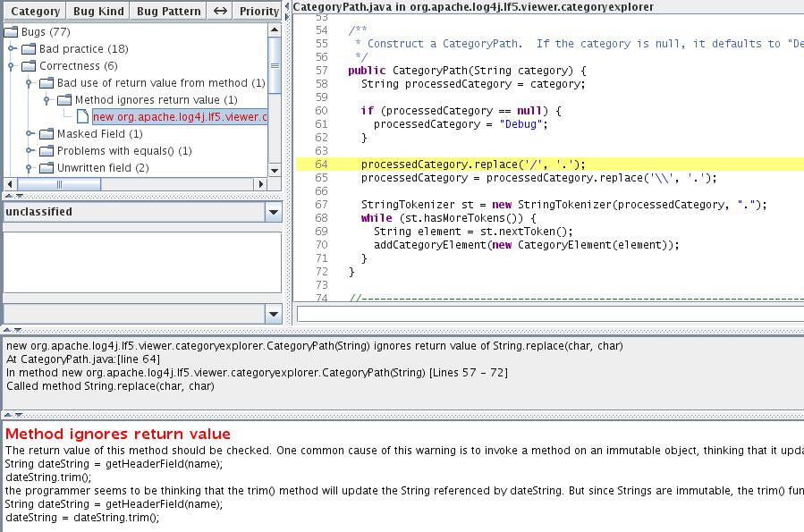Click the split-pane arrows below the bug tree

[13, 196]
